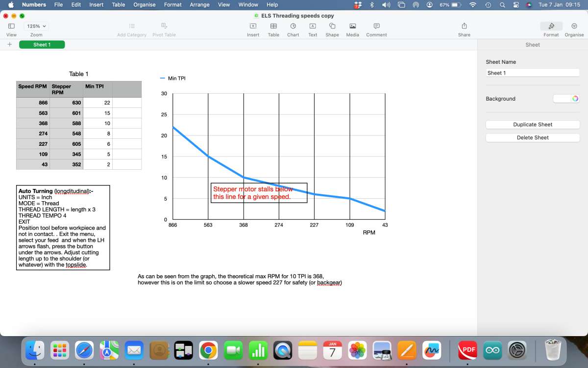
Task: Select the red stepper motor stalls text box
Action: tap(259, 193)
